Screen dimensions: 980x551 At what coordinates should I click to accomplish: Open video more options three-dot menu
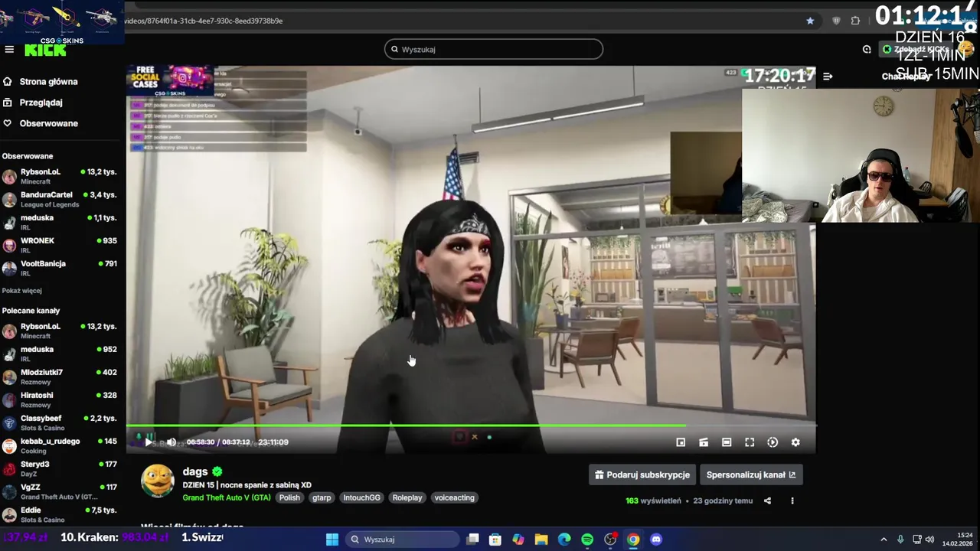792,500
